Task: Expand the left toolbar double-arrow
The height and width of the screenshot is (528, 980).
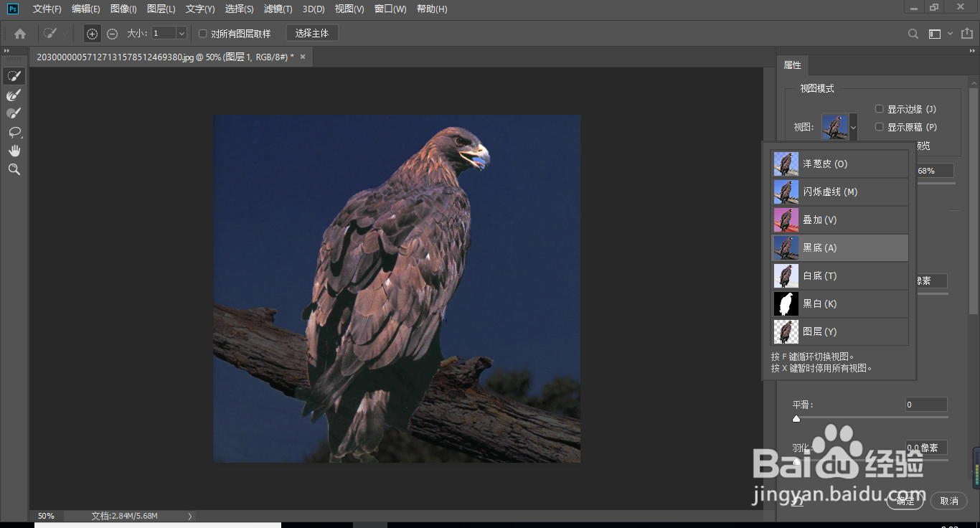Action: [7, 50]
